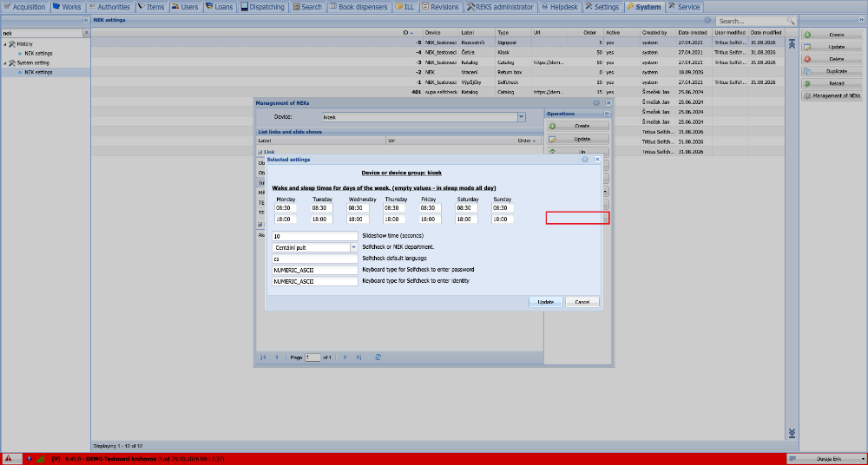Collapse Operations panel in Management of NEKs
868x465 pixels.
[x=606, y=114]
